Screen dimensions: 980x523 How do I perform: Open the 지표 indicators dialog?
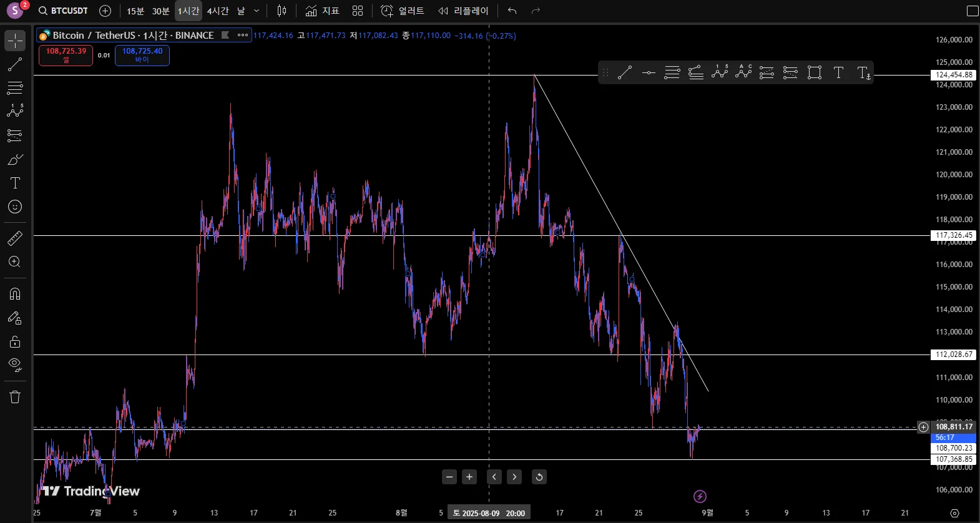click(322, 11)
